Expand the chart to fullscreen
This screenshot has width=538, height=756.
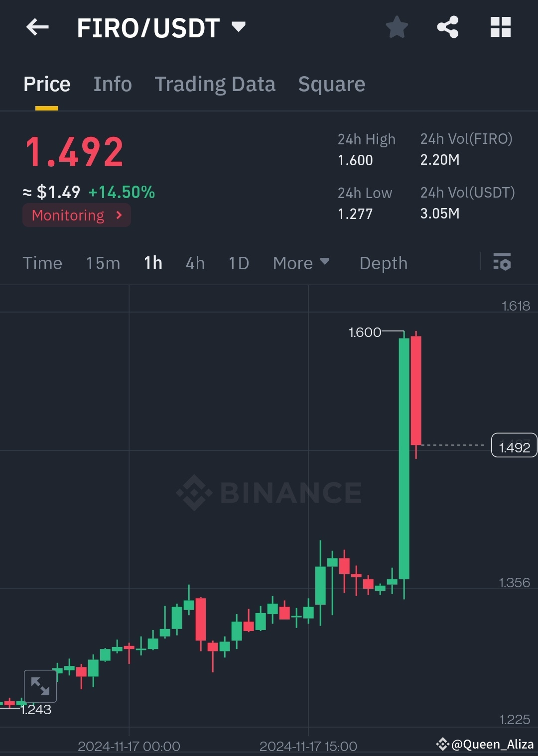pyautogui.click(x=40, y=686)
